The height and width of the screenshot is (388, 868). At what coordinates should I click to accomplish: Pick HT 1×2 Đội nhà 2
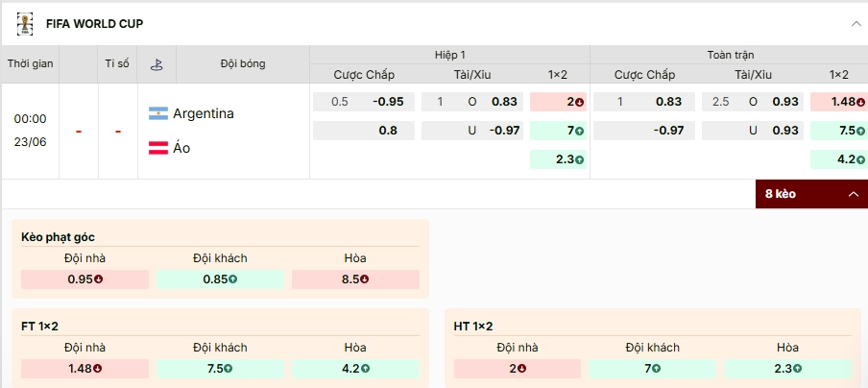pos(518,369)
